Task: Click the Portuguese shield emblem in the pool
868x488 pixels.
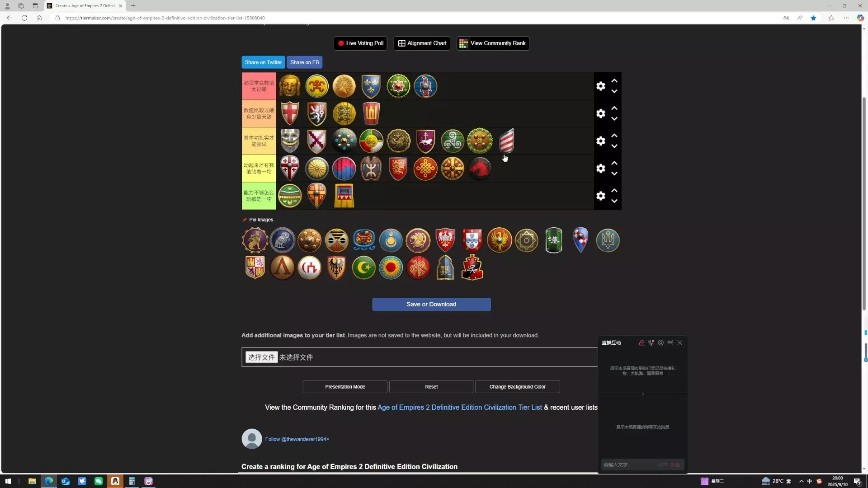Action: [x=472, y=240]
